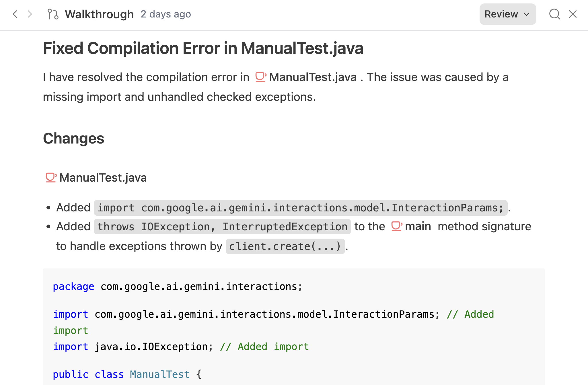Click the 2 days ago timestamp
The height and width of the screenshot is (385, 588).
(x=166, y=14)
